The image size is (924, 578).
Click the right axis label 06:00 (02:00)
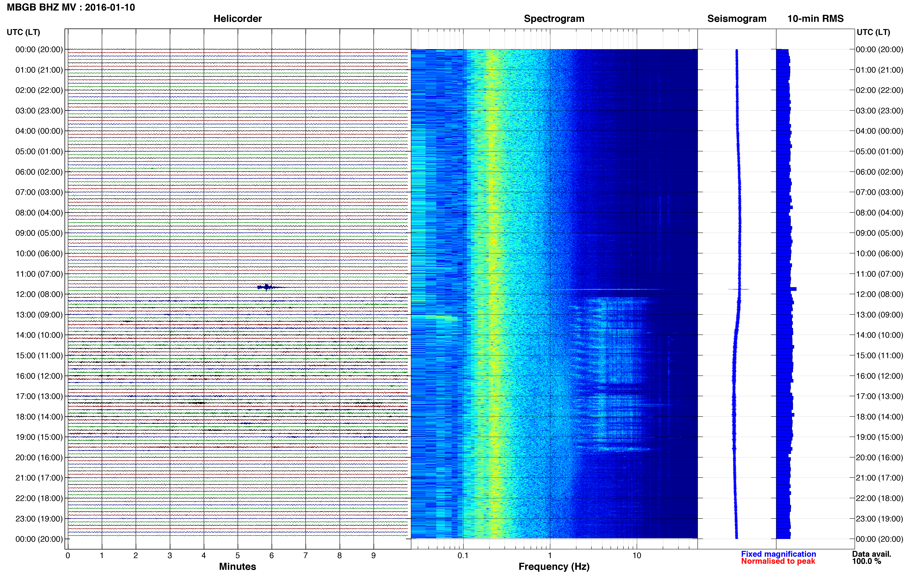879,172
